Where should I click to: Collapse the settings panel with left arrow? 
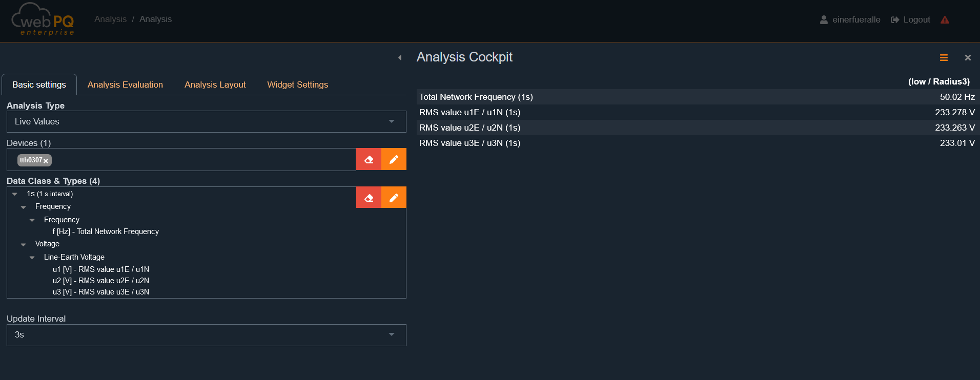tap(400, 57)
